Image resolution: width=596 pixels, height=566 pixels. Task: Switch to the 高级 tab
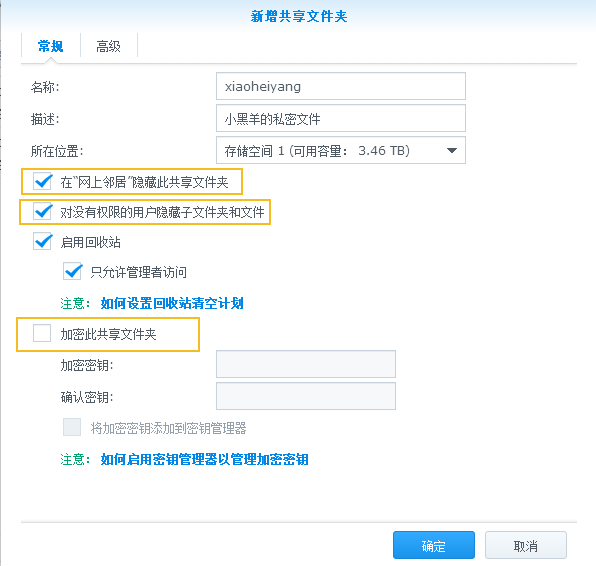[108, 46]
